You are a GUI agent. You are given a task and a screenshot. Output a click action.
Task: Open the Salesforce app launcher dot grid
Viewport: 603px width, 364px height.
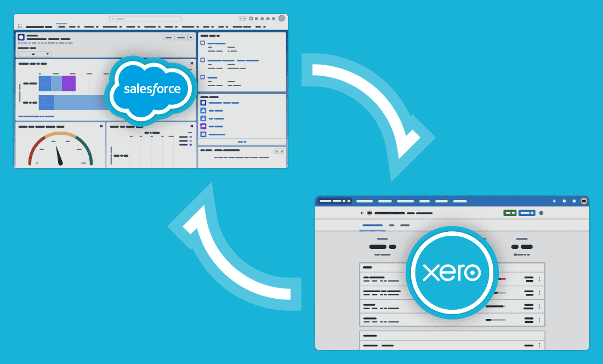point(20,26)
